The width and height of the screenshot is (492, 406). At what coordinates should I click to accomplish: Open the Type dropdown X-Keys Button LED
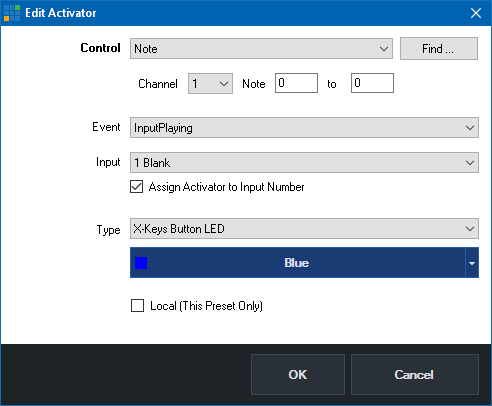coord(304,229)
